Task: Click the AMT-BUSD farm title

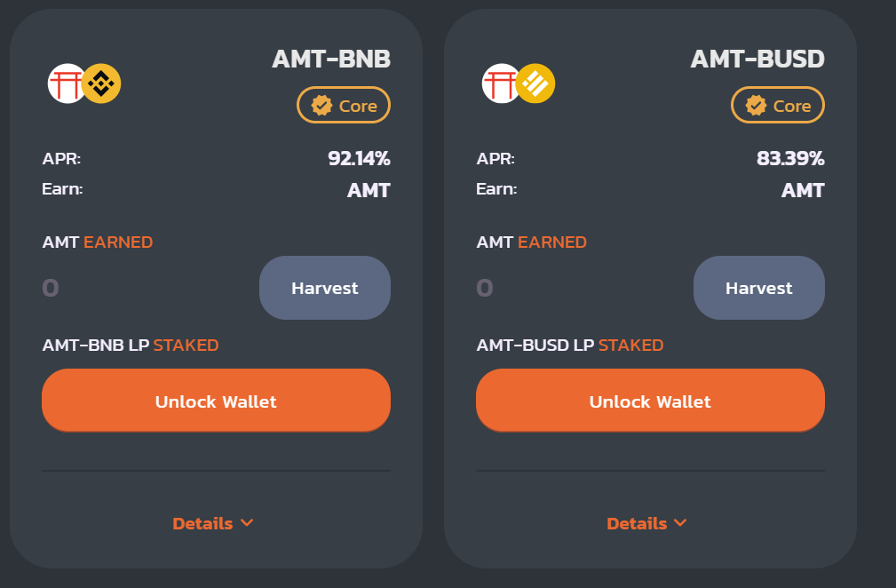Action: [757, 60]
